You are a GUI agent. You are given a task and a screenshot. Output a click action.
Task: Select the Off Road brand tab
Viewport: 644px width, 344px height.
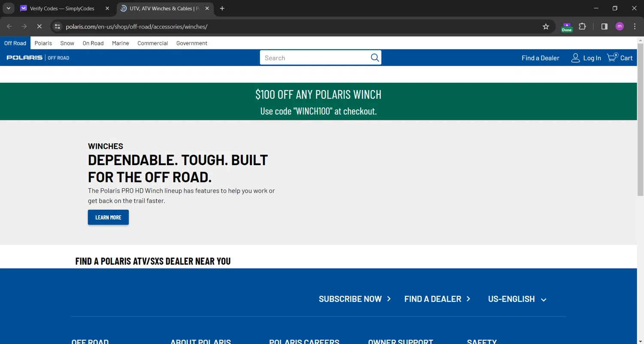15,43
